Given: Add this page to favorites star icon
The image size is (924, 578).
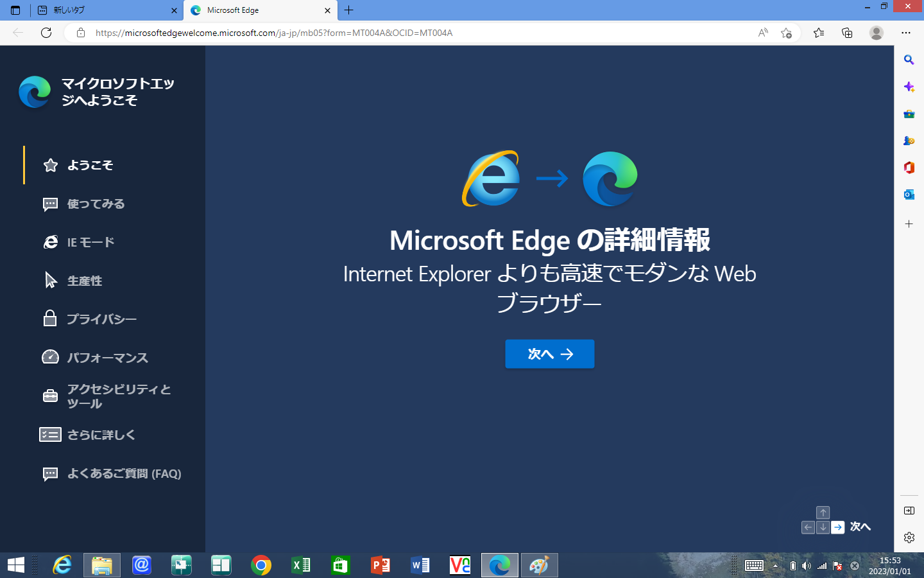Looking at the screenshot, I should click(x=786, y=33).
